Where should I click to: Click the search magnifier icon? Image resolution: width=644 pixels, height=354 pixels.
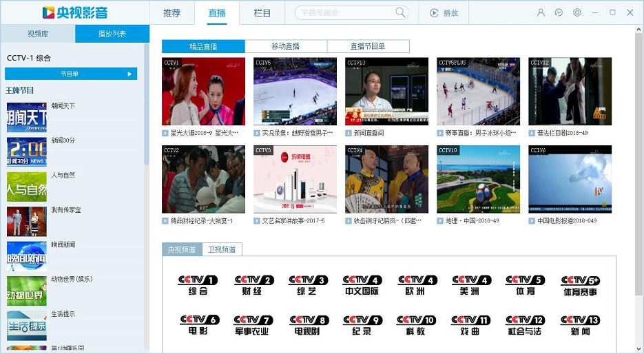pyautogui.click(x=400, y=12)
